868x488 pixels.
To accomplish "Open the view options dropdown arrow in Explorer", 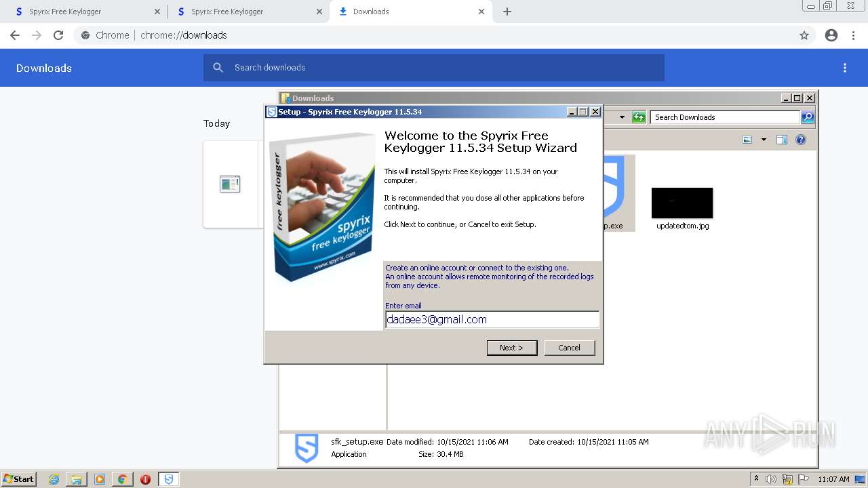I will [x=764, y=140].
